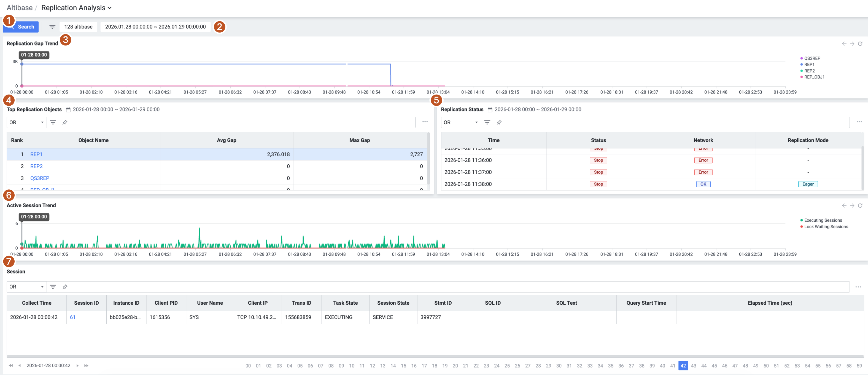Screen dimensions: 868x375
Task: Refresh the Replication Gap Trend chart
Action: [x=860, y=44]
